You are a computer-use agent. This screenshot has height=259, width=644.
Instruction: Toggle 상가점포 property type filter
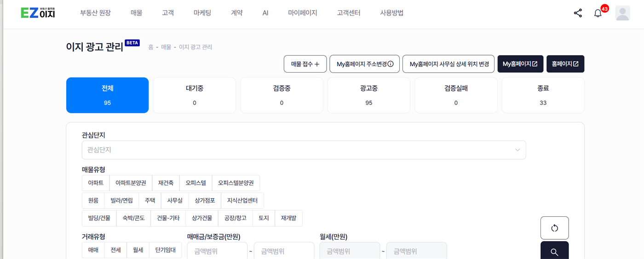(x=205, y=200)
